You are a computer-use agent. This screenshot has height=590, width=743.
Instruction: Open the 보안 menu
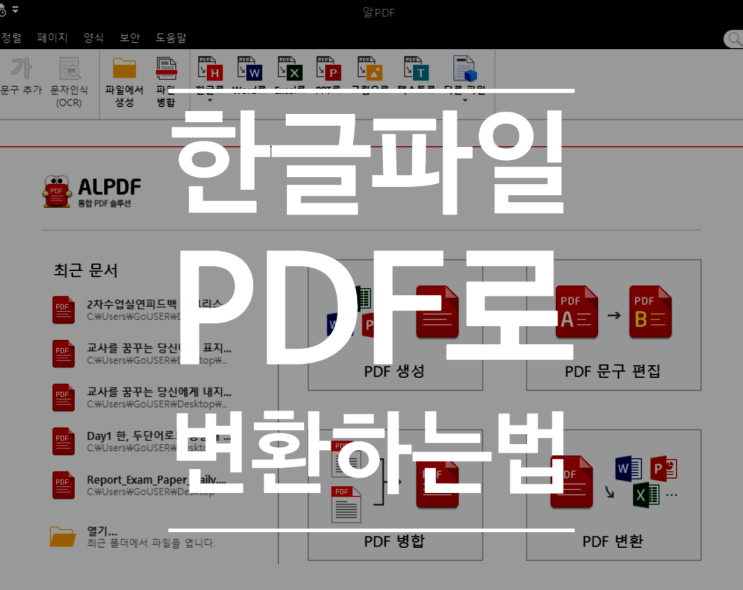coord(129,37)
